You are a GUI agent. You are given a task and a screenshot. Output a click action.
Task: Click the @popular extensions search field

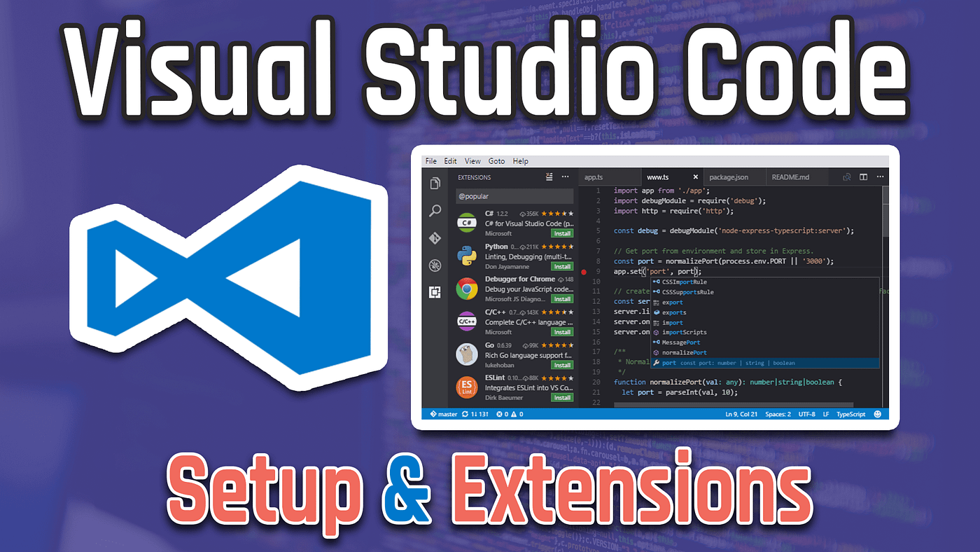click(x=514, y=196)
